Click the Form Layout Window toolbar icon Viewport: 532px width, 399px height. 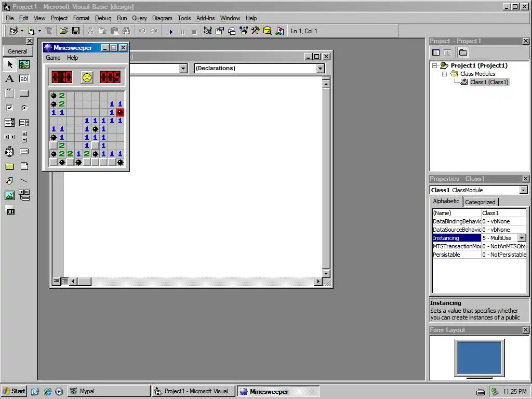click(x=232, y=31)
